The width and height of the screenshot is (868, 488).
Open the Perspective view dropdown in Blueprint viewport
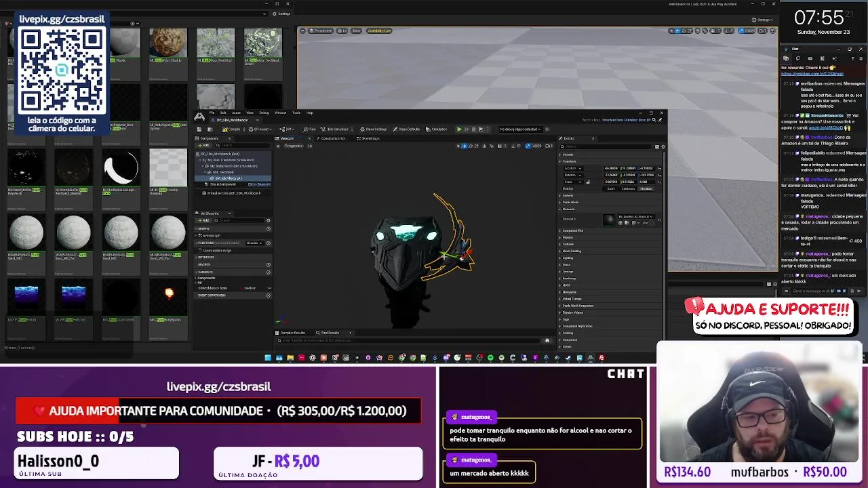[293, 146]
